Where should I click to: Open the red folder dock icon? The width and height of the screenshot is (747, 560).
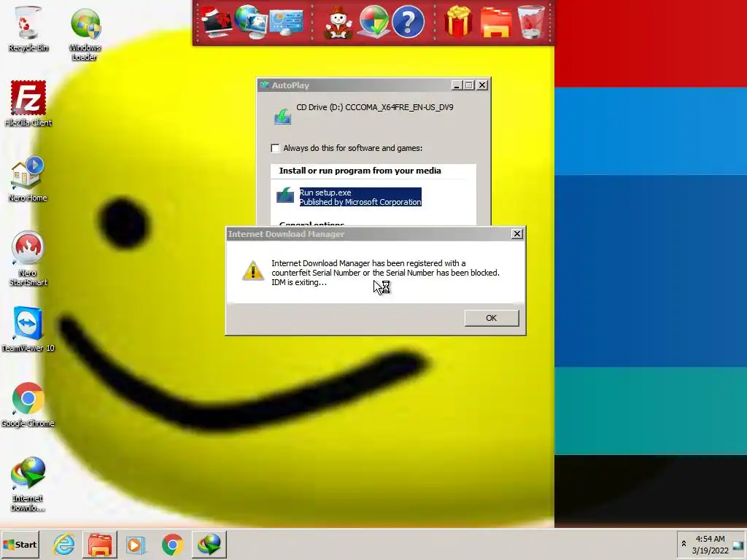(x=495, y=23)
